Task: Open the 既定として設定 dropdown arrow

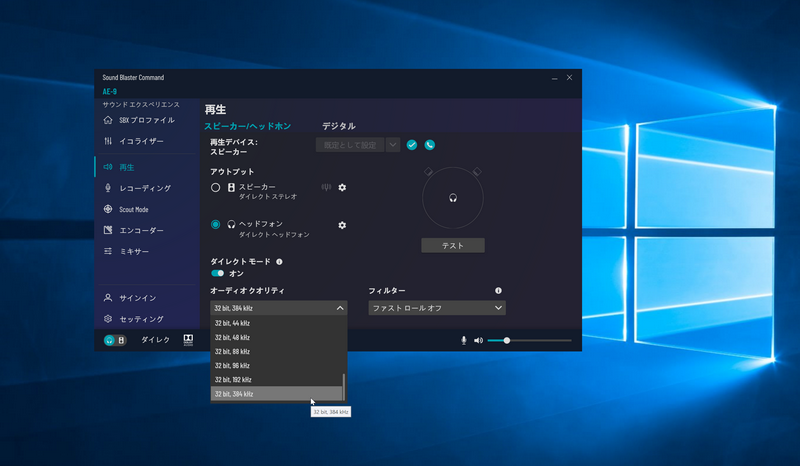Action: [393, 145]
